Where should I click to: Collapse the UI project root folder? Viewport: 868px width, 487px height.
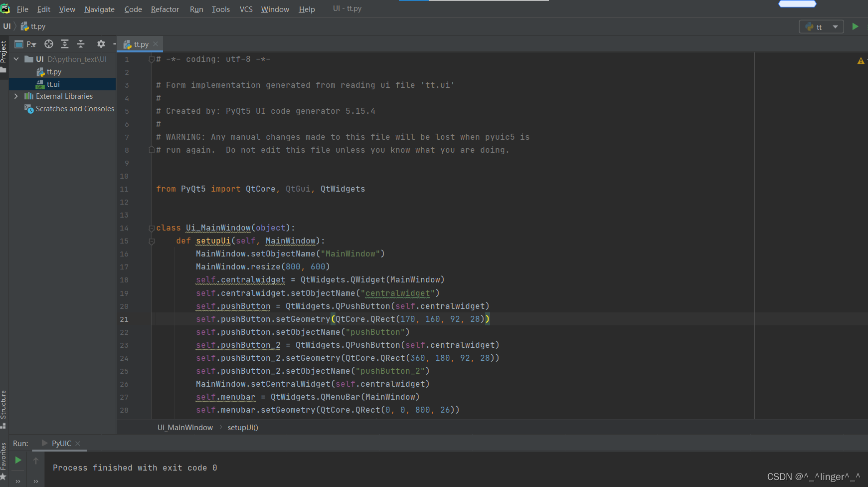(x=16, y=59)
